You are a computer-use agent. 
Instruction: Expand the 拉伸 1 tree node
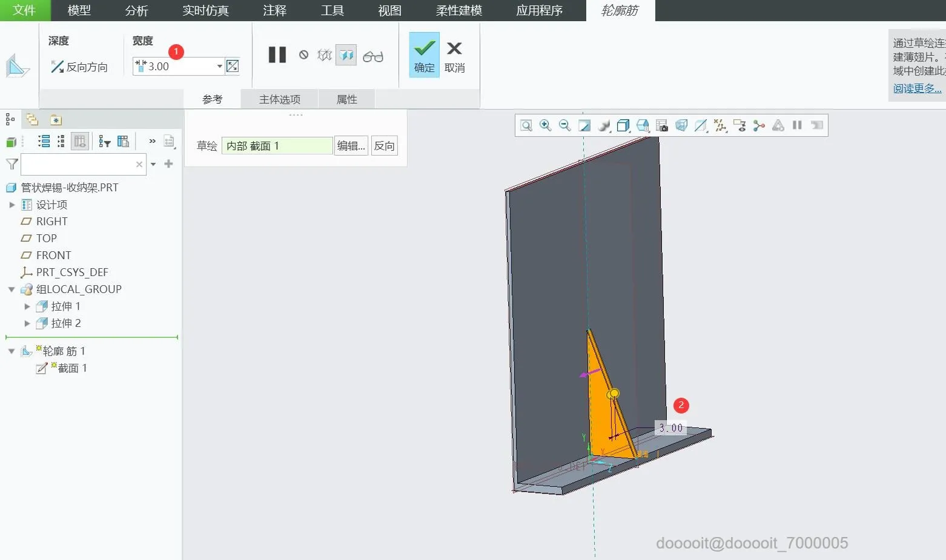click(x=27, y=306)
